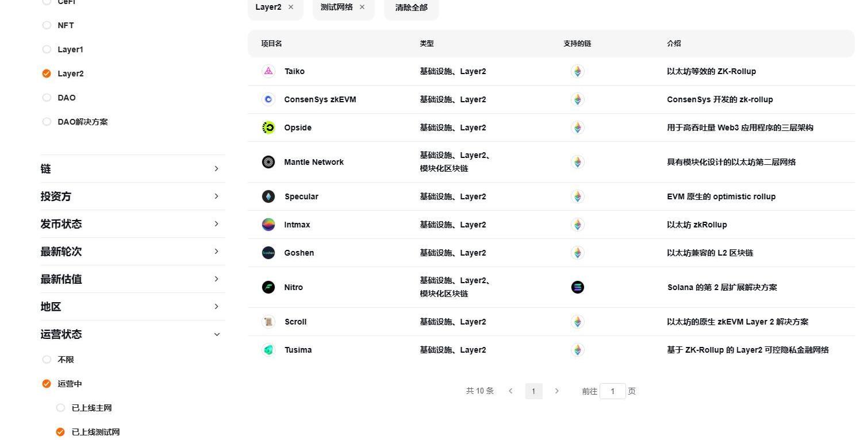Select the NFT category radio option

[x=47, y=25]
